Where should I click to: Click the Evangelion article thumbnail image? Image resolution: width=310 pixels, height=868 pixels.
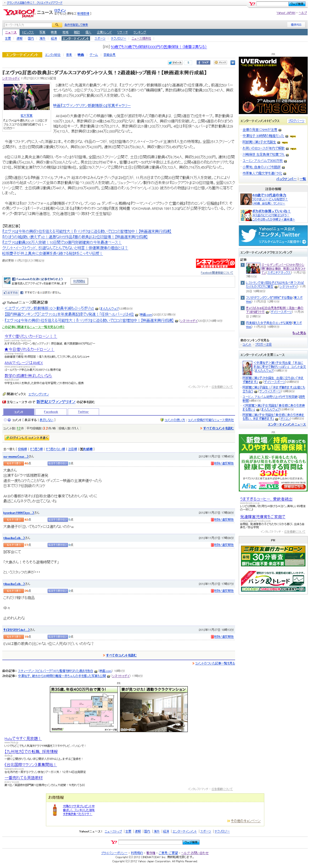coord(26,97)
